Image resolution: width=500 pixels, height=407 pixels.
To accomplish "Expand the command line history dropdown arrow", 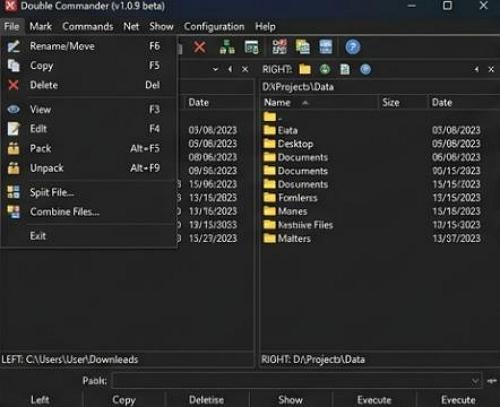I will point(475,381).
